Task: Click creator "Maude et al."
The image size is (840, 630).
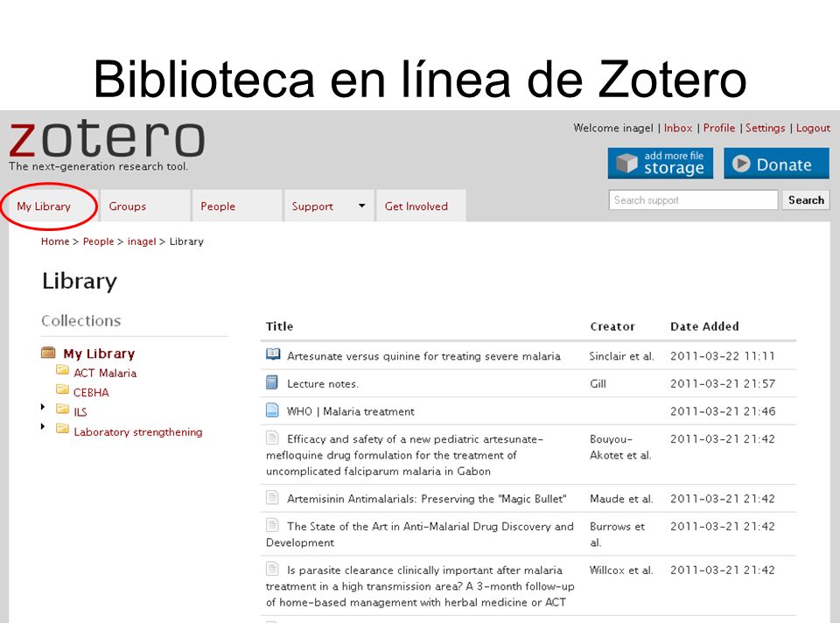Action: pyautogui.click(x=621, y=499)
